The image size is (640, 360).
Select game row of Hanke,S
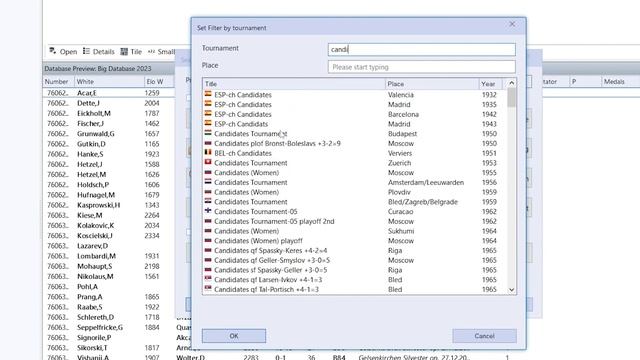pos(109,154)
